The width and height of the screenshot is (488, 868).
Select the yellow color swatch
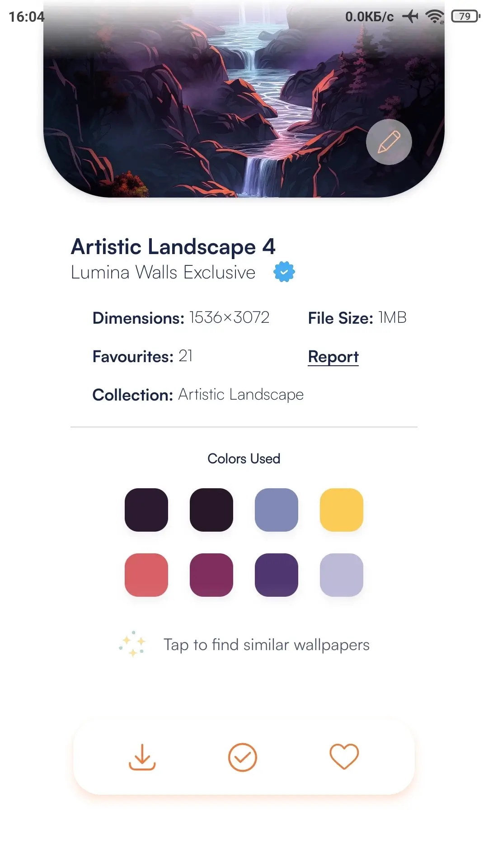point(342,510)
